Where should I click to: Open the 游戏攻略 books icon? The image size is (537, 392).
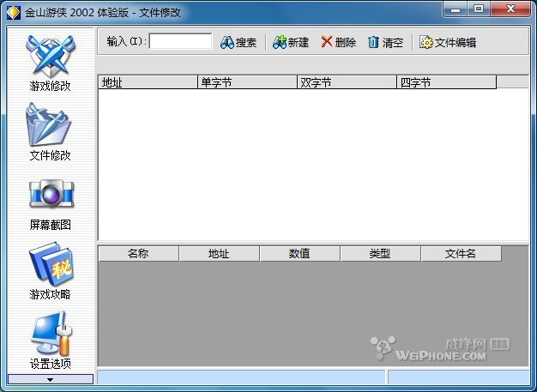[x=51, y=264]
